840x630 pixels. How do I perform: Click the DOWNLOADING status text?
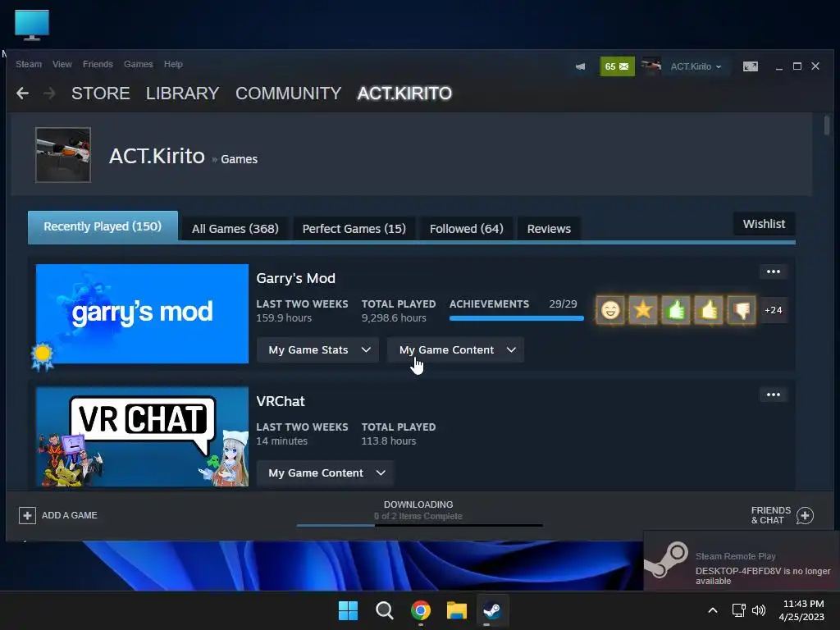[x=418, y=504]
